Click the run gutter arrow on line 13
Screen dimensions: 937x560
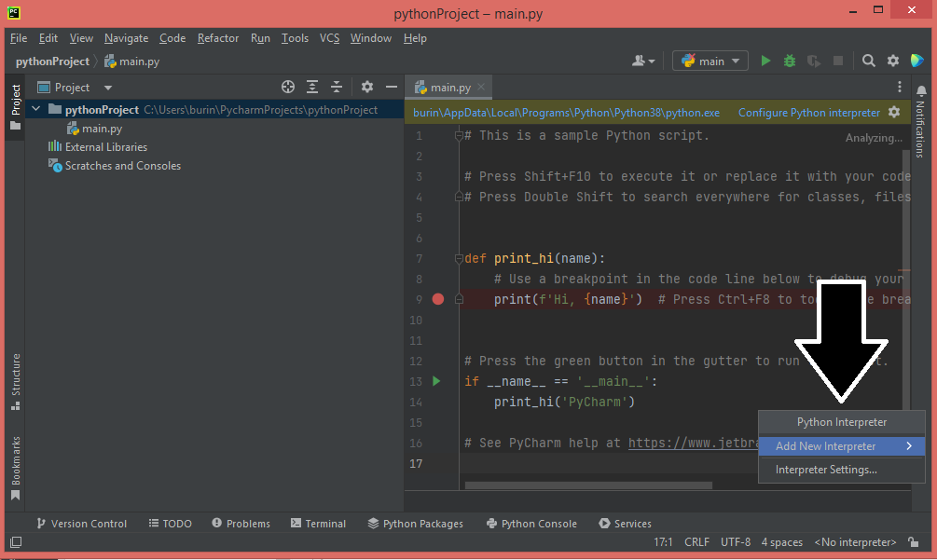436,381
